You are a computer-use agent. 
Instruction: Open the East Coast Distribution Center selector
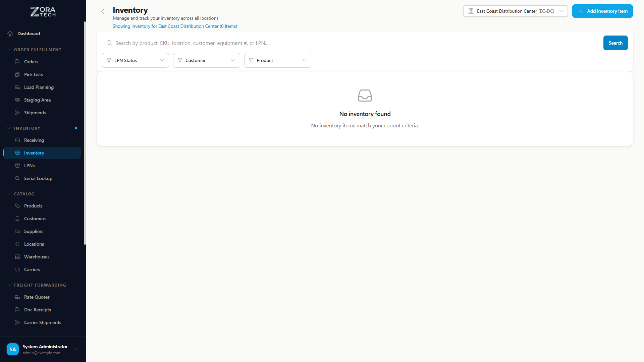[515, 11]
